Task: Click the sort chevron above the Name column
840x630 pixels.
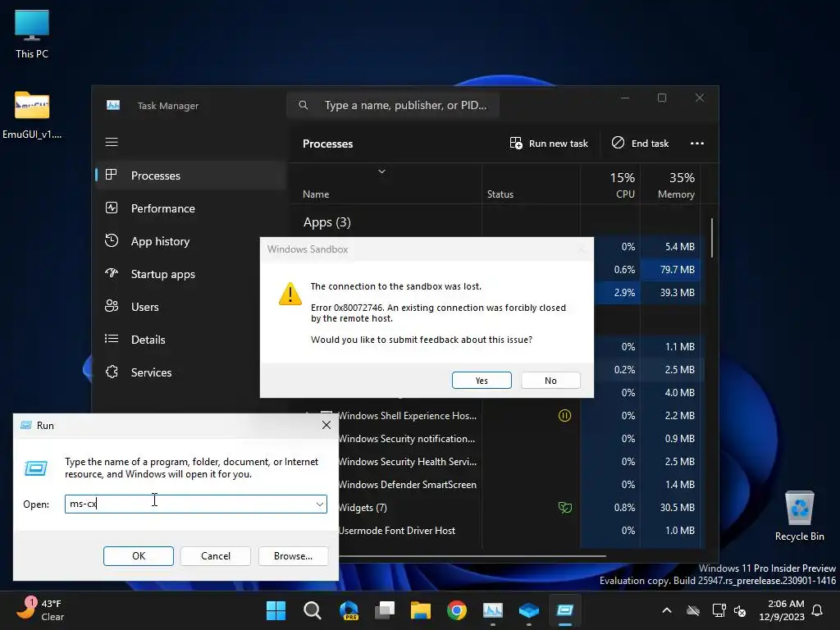Action: [381, 171]
